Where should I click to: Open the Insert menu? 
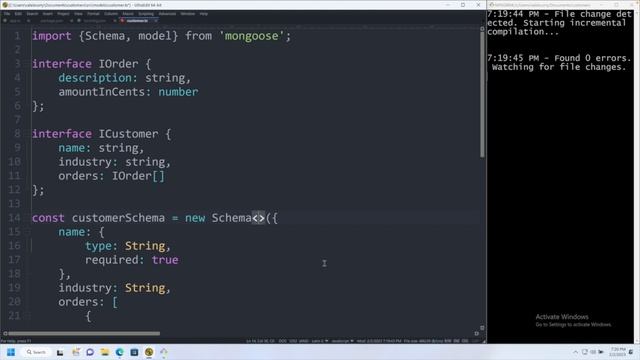[47, 14]
